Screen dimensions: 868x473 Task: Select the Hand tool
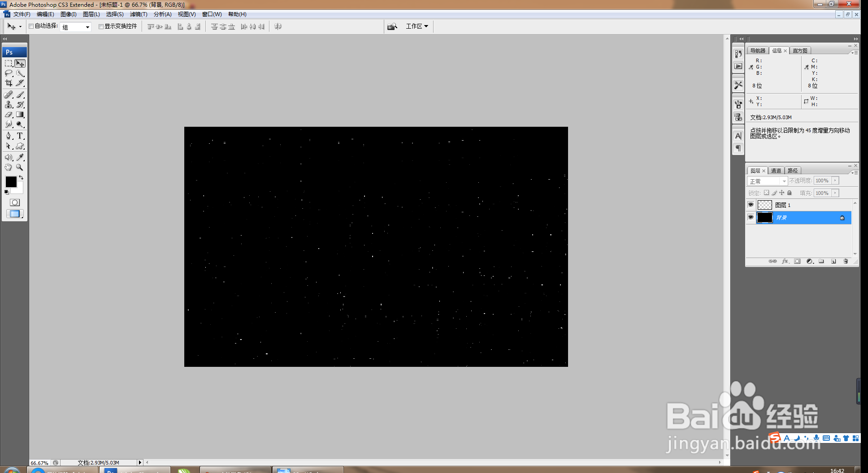[9, 168]
